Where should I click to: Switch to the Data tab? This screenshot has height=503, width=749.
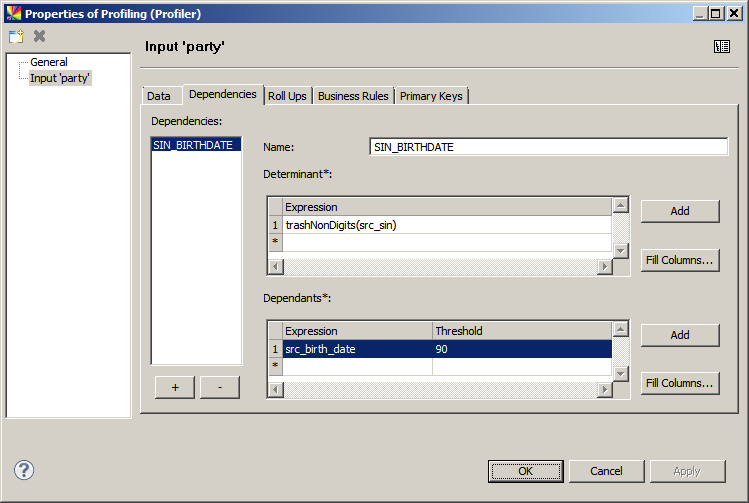pos(159,96)
